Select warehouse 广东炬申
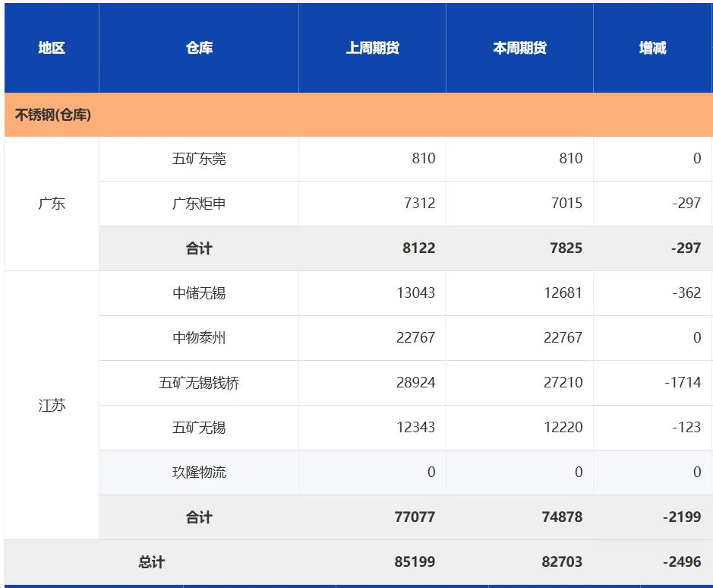Viewport: 713px width, 588px height. (x=199, y=204)
